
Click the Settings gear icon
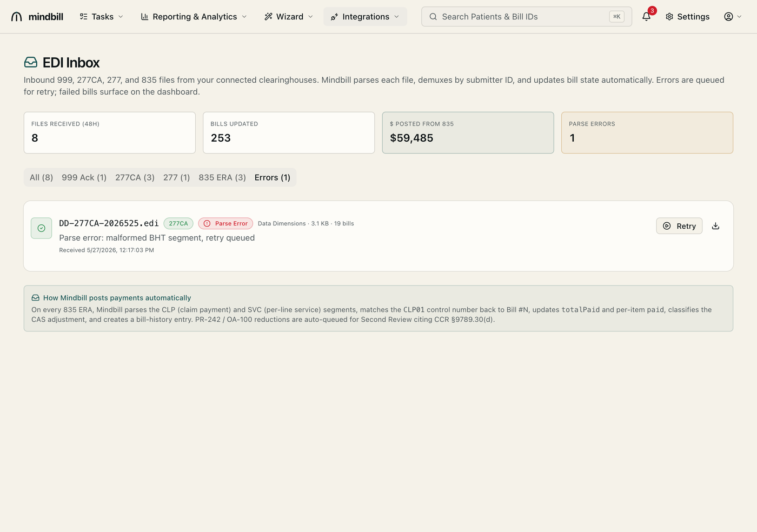[669, 17]
